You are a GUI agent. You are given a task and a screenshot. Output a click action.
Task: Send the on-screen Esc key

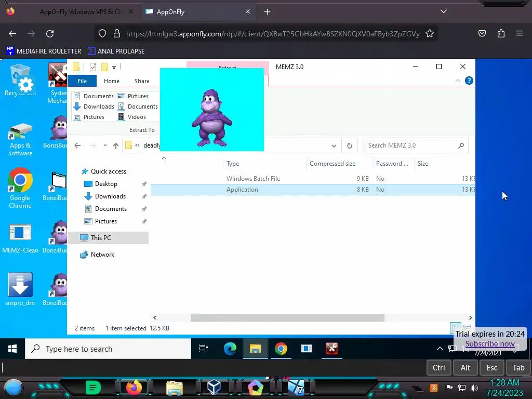492,368
